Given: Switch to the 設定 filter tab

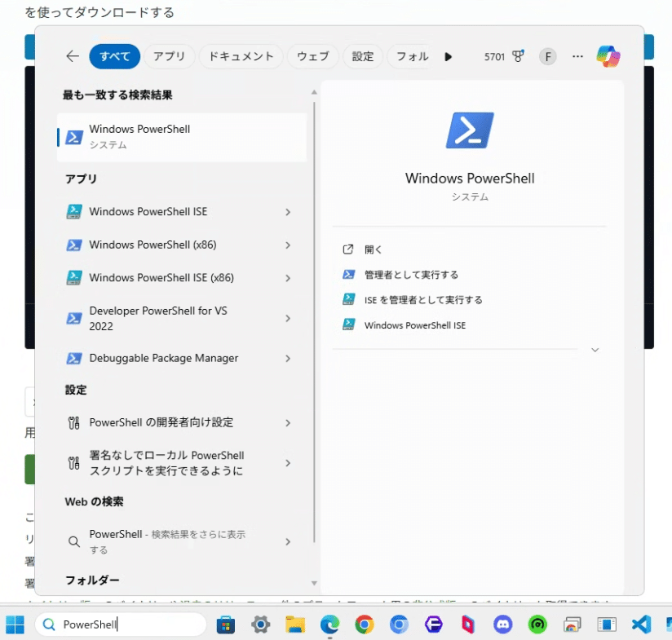Looking at the screenshot, I should point(363,56).
